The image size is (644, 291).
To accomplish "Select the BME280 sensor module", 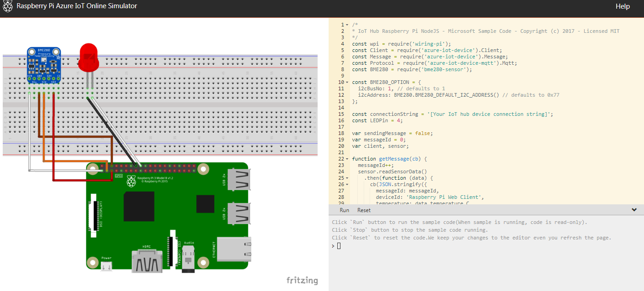I will point(43,64).
